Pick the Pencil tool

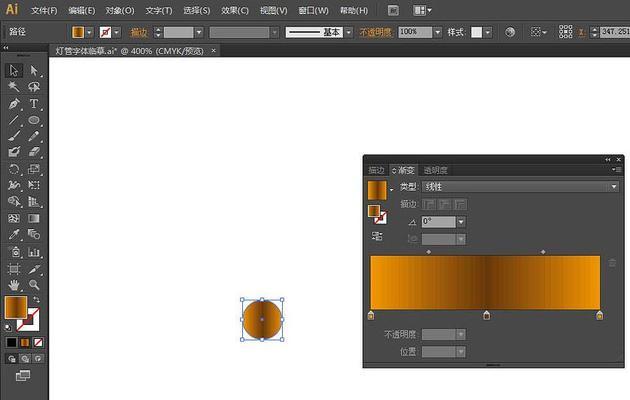34,136
